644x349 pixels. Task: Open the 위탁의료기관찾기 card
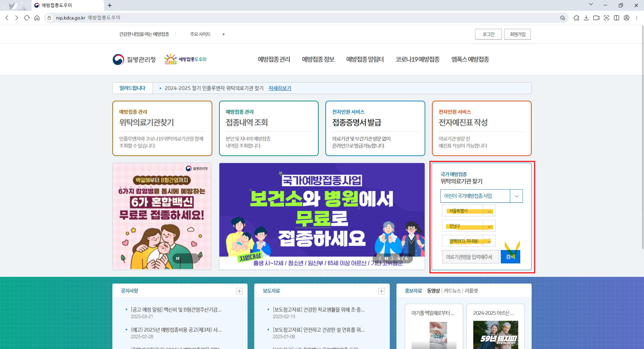click(x=162, y=129)
